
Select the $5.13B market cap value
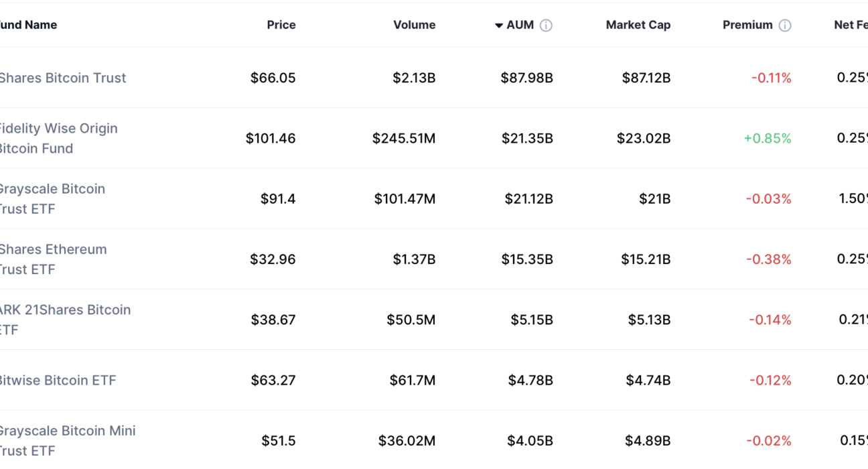point(650,320)
